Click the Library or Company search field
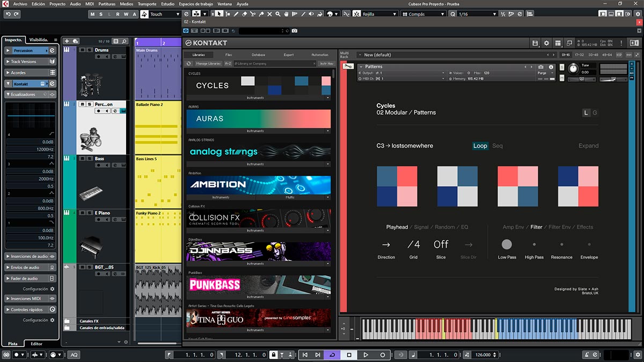644x362 pixels. (275, 63)
